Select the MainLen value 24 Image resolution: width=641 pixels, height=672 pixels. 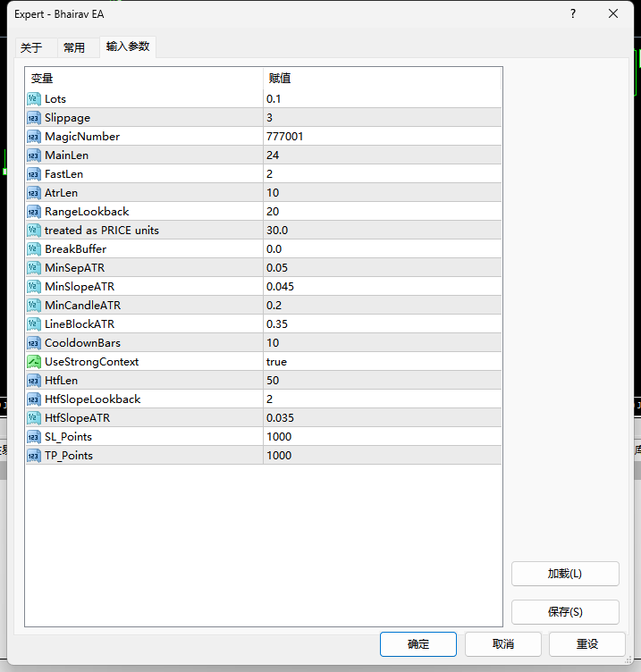[x=383, y=155]
